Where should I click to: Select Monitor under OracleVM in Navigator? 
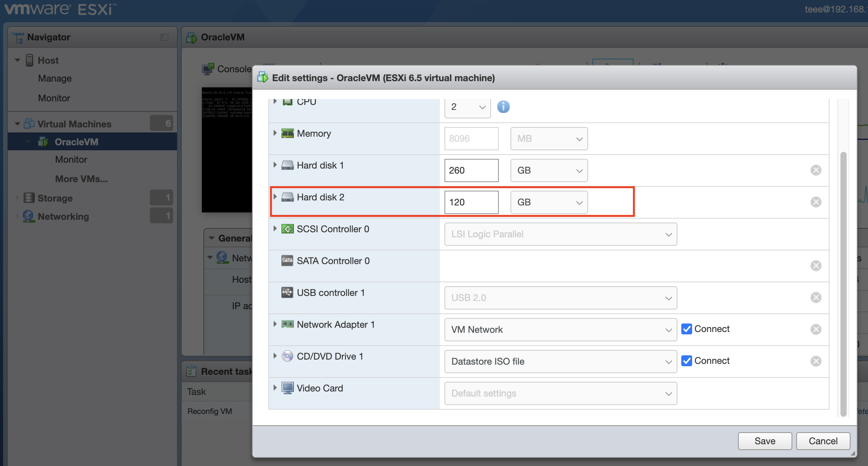coord(71,159)
